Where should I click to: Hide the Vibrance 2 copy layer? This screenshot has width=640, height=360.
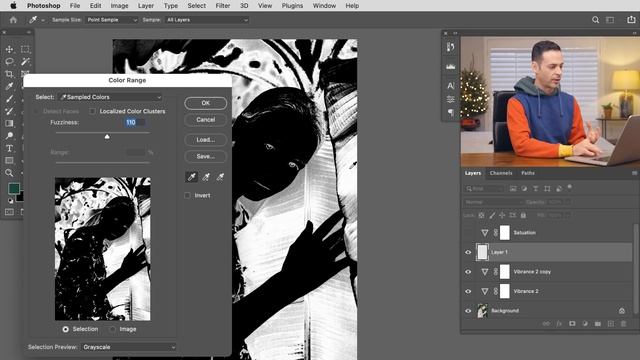(468, 272)
